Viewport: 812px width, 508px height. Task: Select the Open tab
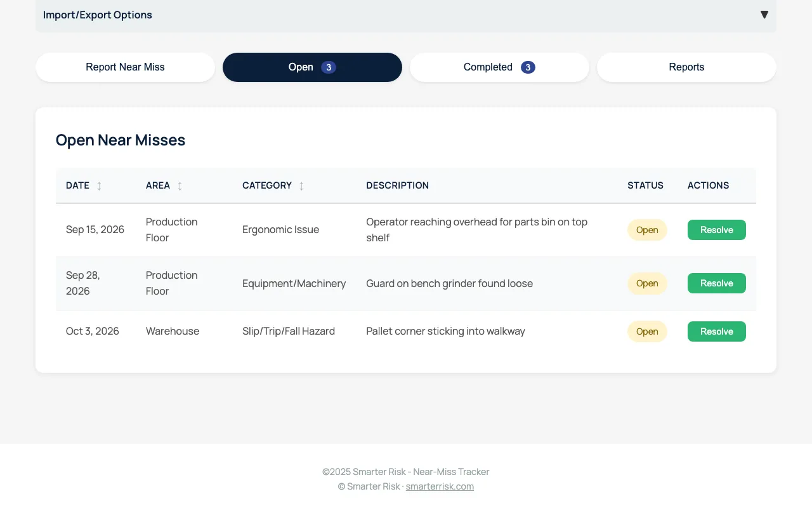[x=312, y=67]
